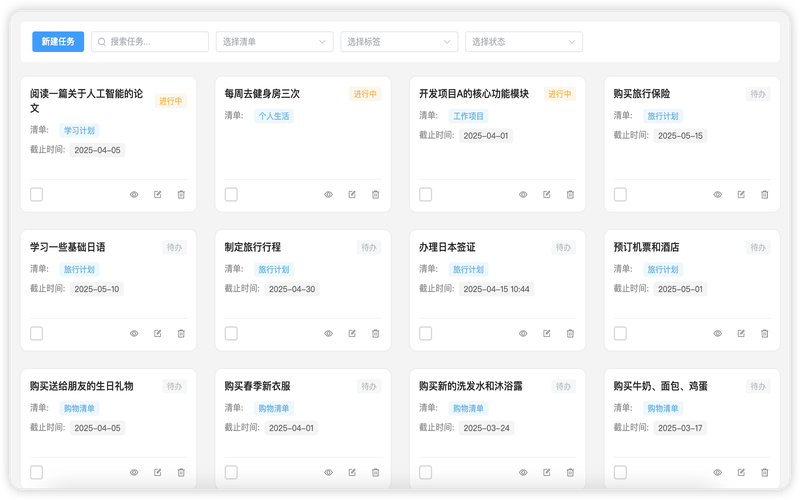This screenshot has height=500, width=800.
Task: Delete the 购买新的洗发水和沐浴露 task
Action: pyautogui.click(x=570, y=472)
